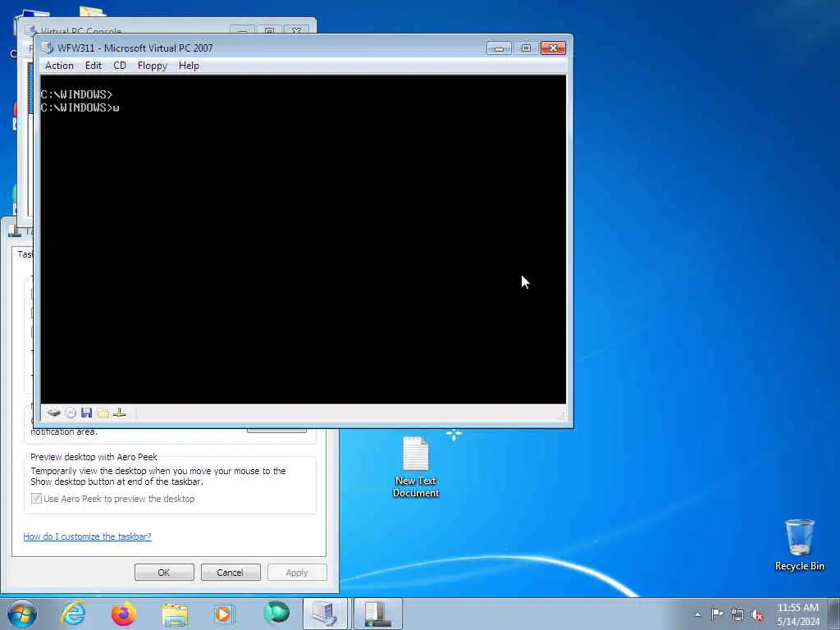
Task: Select the New Text Document desktop icon
Action: click(416, 467)
